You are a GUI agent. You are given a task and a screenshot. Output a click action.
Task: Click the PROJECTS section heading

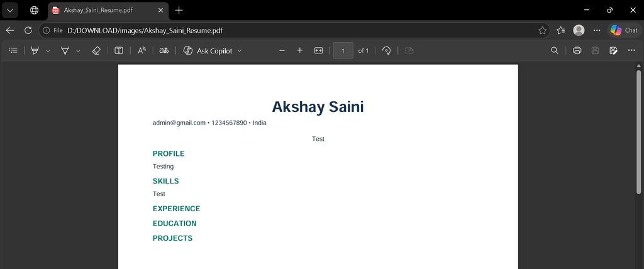point(172,238)
